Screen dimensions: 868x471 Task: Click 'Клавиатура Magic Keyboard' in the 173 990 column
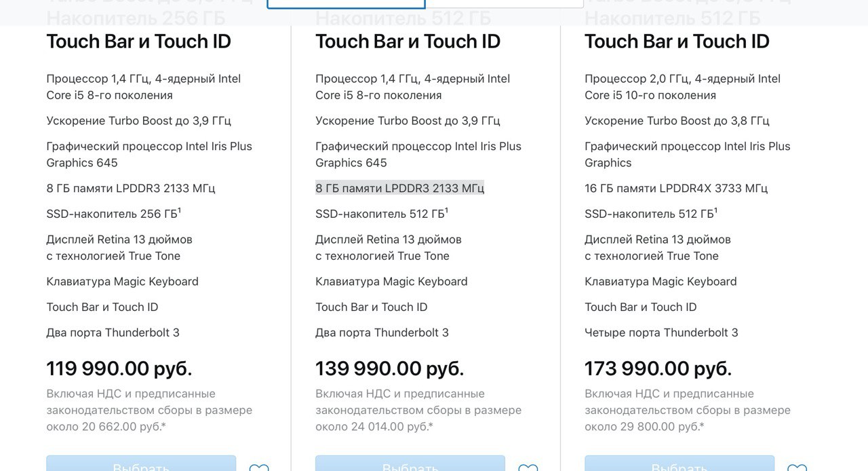[660, 282]
